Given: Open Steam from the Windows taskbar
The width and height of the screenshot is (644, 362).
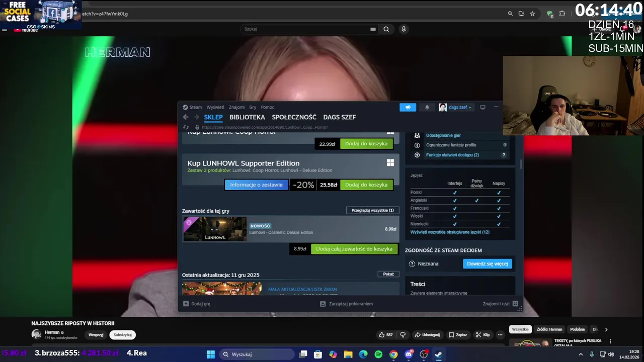Looking at the screenshot, I should pyautogui.click(x=438, y=354).
